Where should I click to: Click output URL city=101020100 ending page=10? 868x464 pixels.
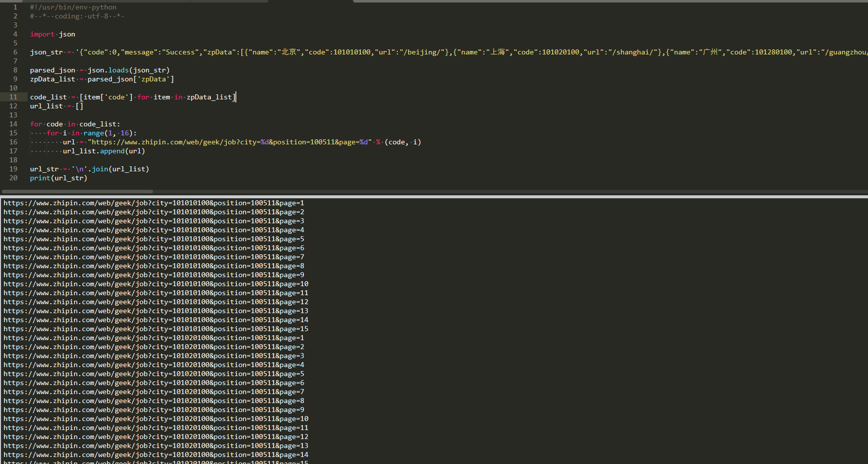pyautogui.click(x=156, y=419)
